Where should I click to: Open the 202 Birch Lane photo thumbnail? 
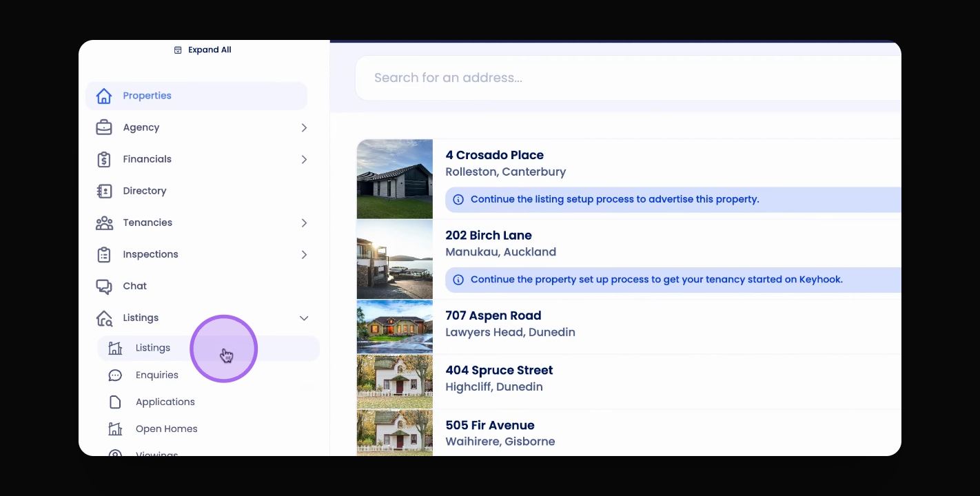pyautogui.click(x=395, y=259)
